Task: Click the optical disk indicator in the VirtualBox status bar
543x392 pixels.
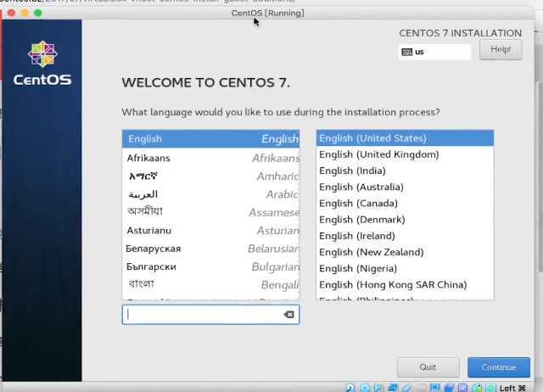Action: (364, 388)
